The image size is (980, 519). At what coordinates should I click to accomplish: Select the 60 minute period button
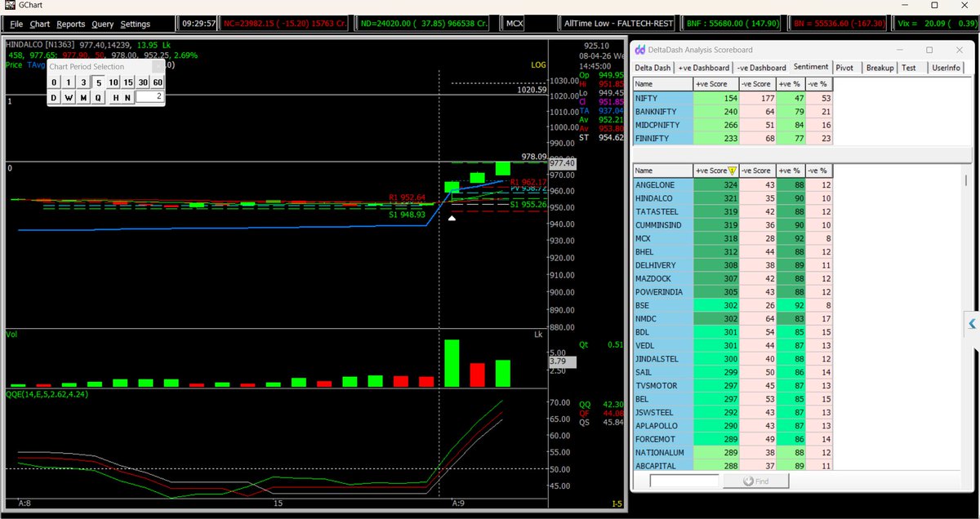[158, 82]
